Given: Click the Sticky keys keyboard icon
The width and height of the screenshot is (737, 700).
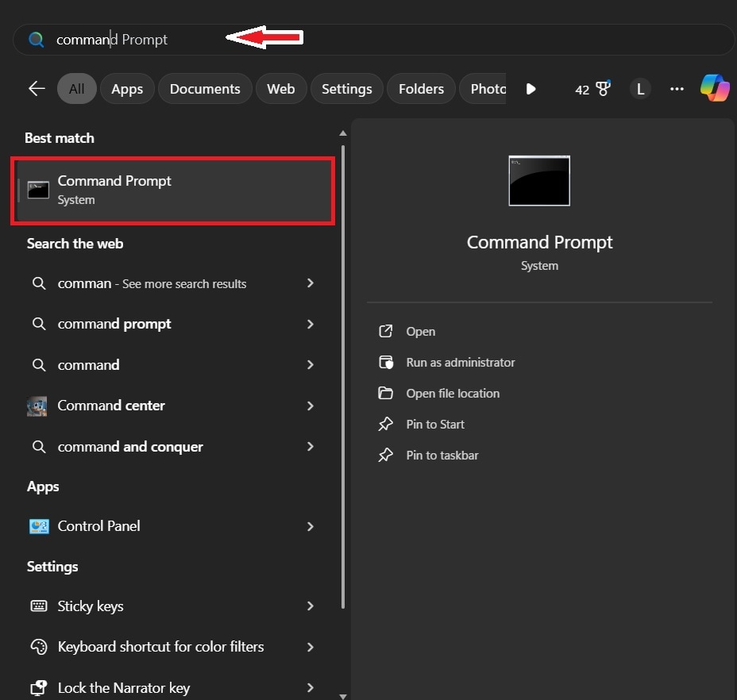Looking at the screenshot, I should [x=39, y=606].
